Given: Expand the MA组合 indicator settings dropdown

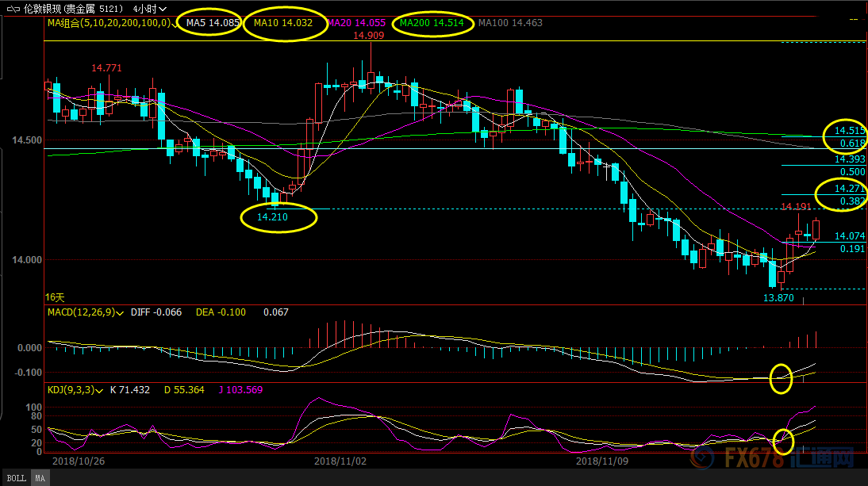Looking at the screenshot, I should click(177, 24).
